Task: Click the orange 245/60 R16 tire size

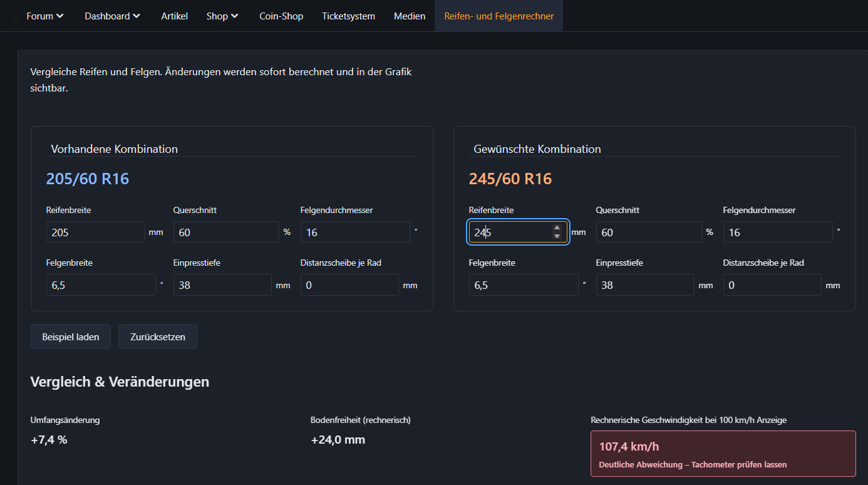Action: pos(510,179)
